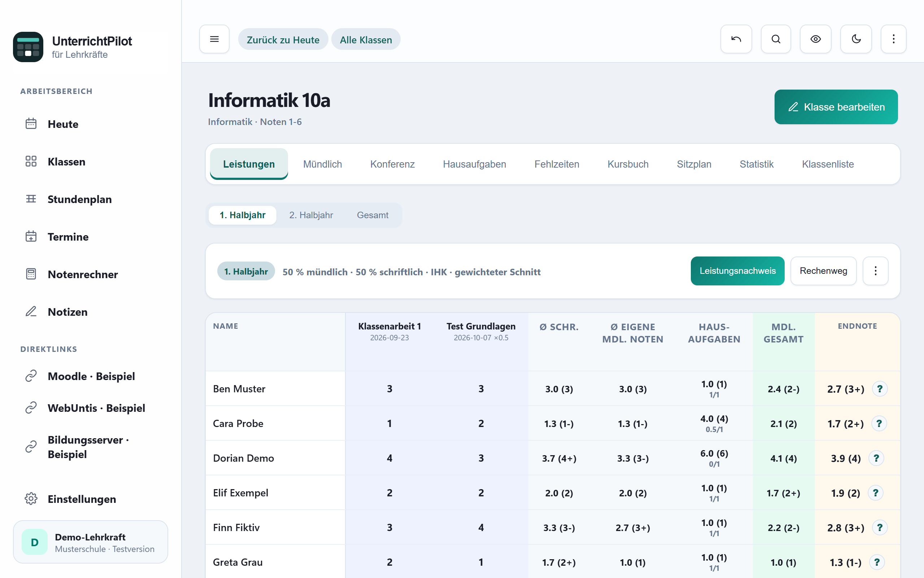Open the WebUntis · Beispiel direct link
This screenshot has width=924, height=578.
pos(91,408)
